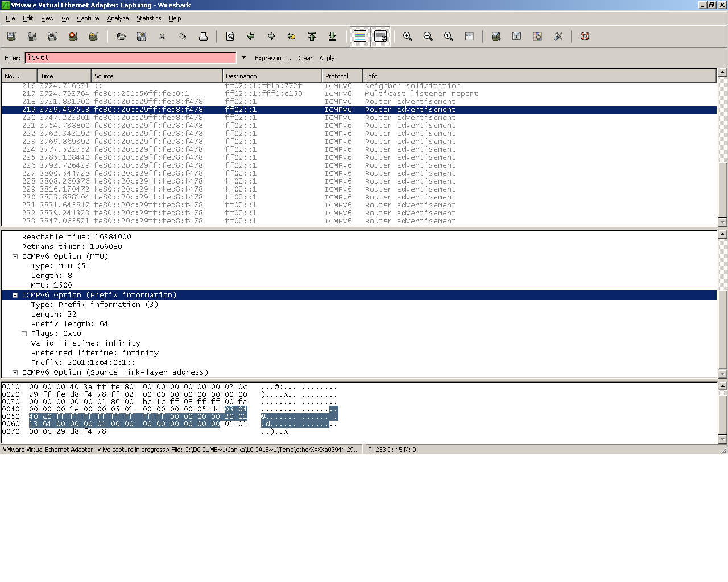Stop the running live capture
Screen dimensions: 728x582
(72, 36)
